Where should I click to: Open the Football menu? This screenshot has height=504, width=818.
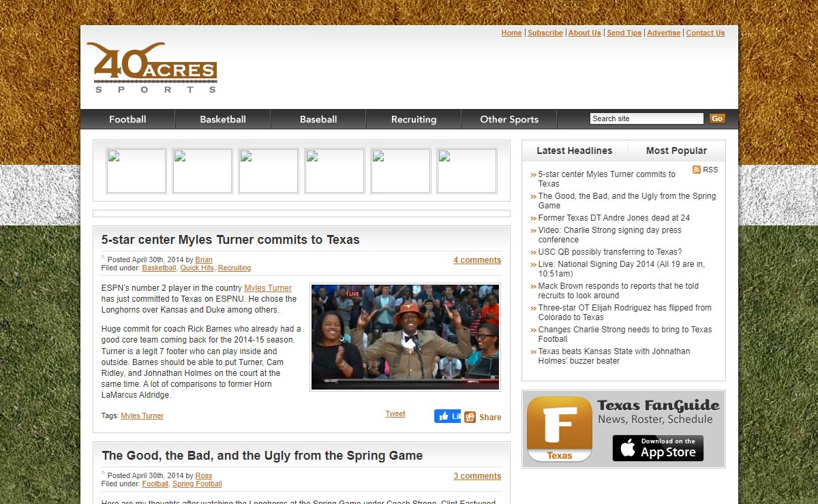[127, 119]
